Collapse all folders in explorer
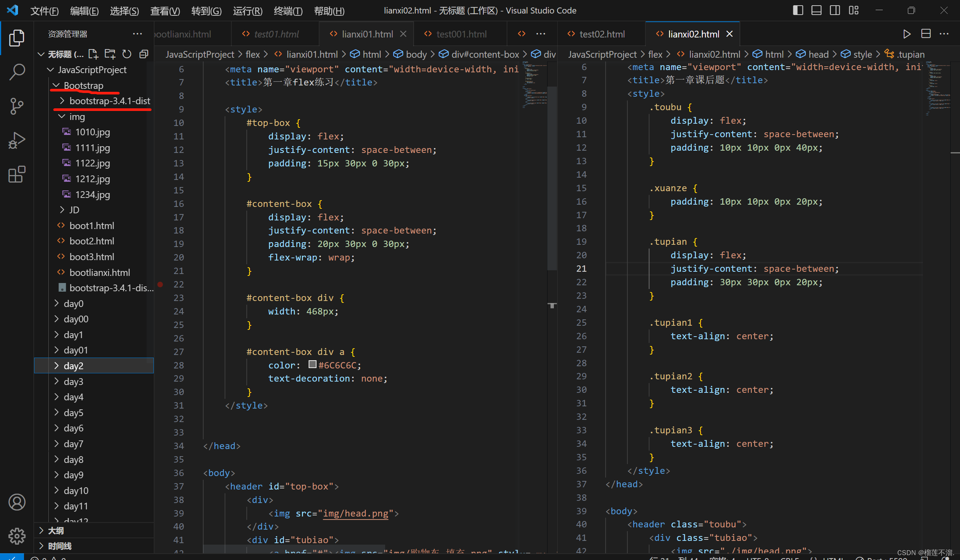 click(144, 54)
